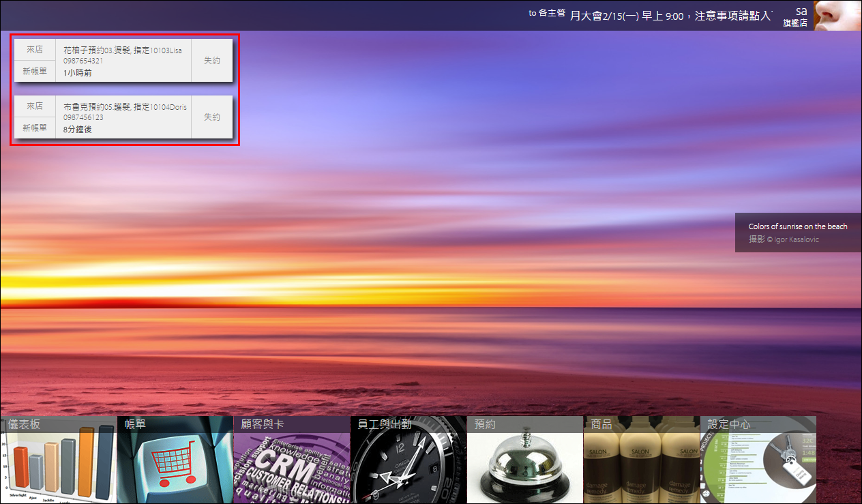
Task: Create 新帳單 for 布魯克 appointment
Action: [x=35, y=128]
